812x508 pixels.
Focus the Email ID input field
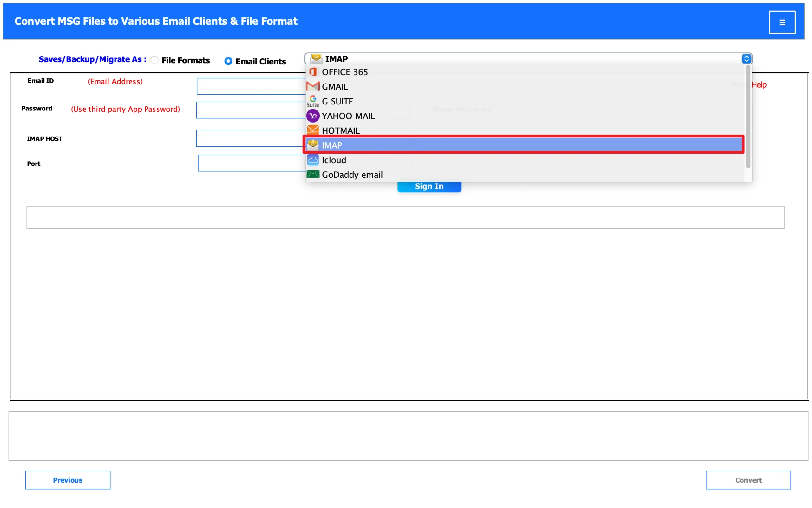251,86
